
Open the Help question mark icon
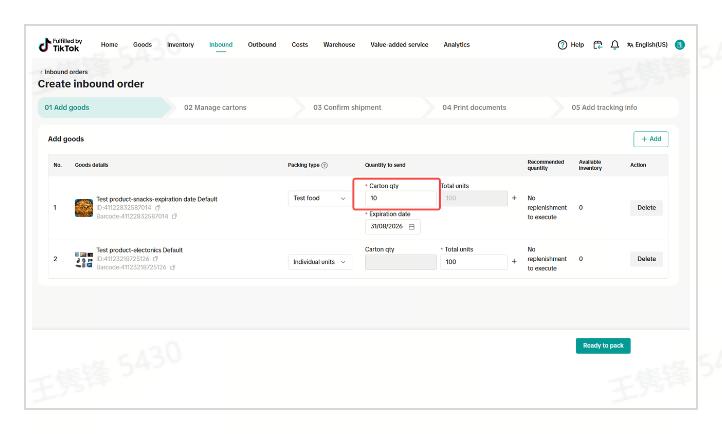562,45
